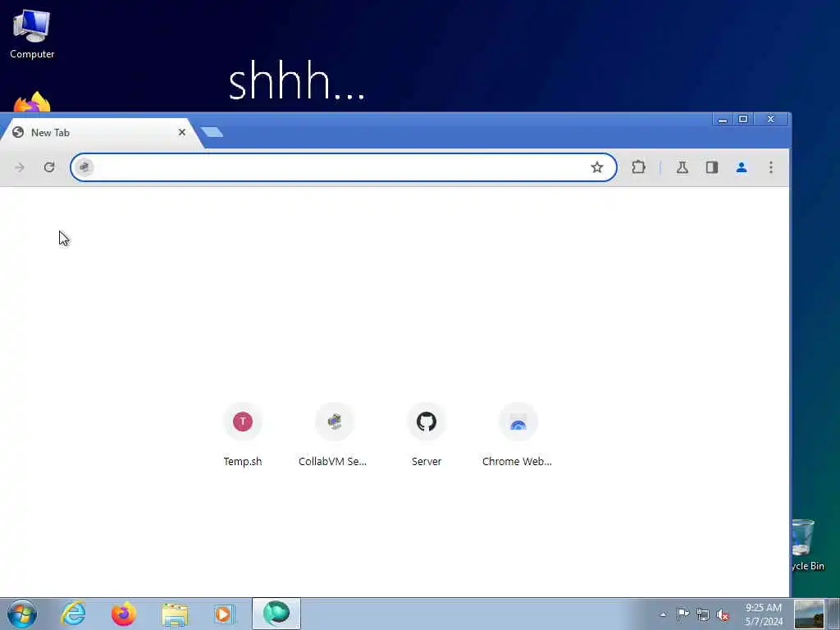Toggle the browser side panel
The width and height of the screenshot is (840, 630).
tap(711, 167)
